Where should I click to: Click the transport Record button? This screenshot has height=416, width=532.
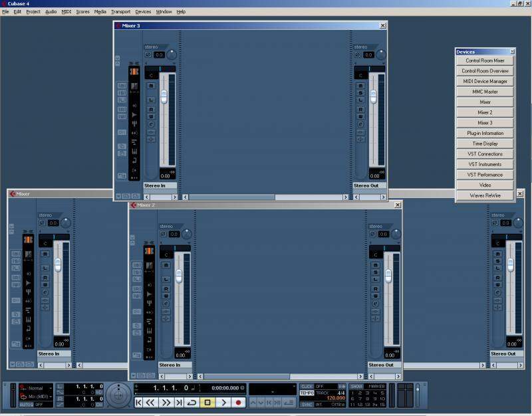(x=238, y=403)
